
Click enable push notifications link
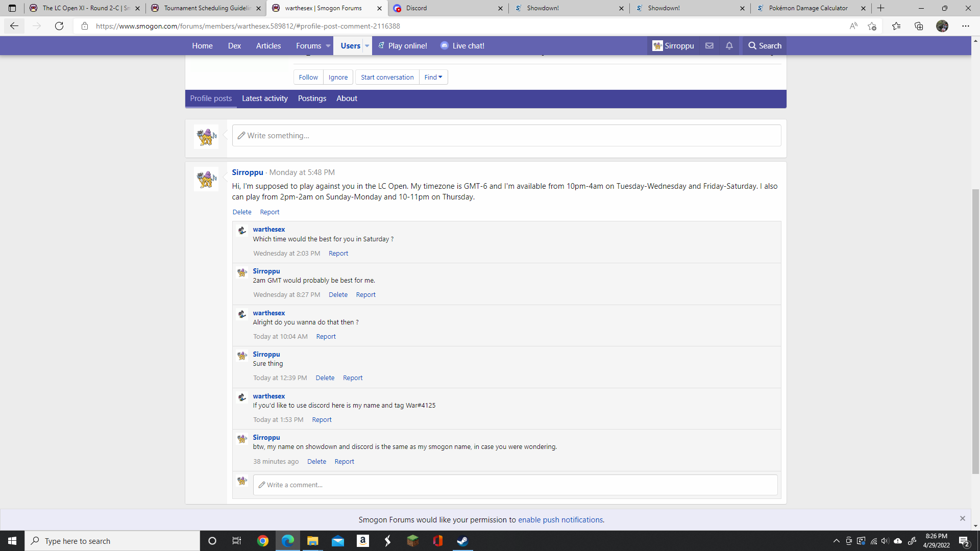tap(560, 520)
